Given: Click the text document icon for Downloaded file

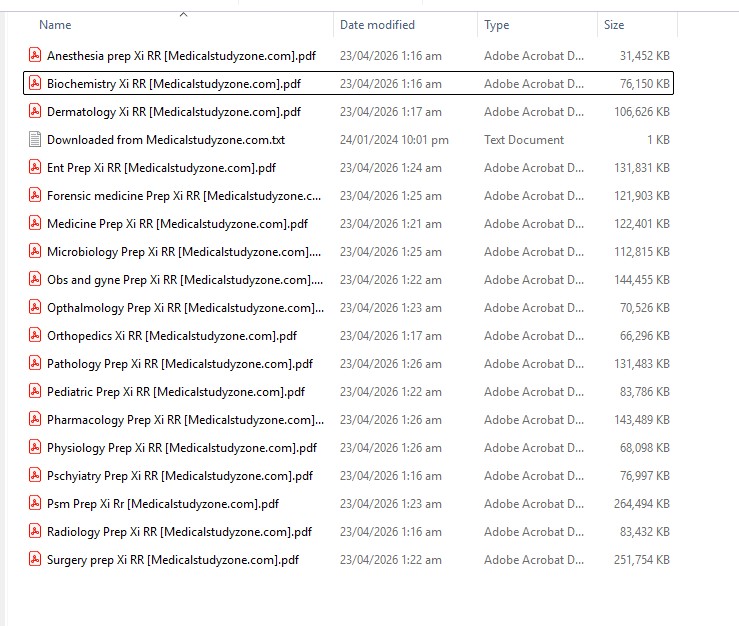Looking at the screenshot, I should (x=35, y=140).
